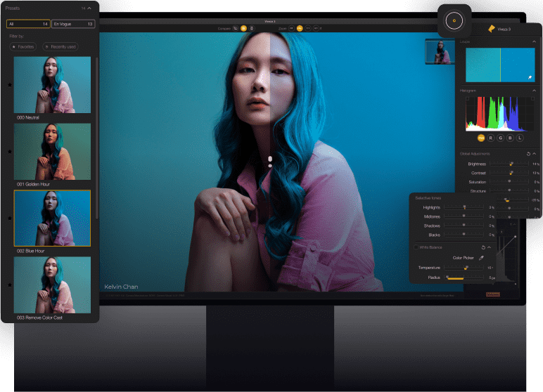Enable the White Balance checkbox
The width and height of the screenshot is (543, 392).
coord(416,247)
